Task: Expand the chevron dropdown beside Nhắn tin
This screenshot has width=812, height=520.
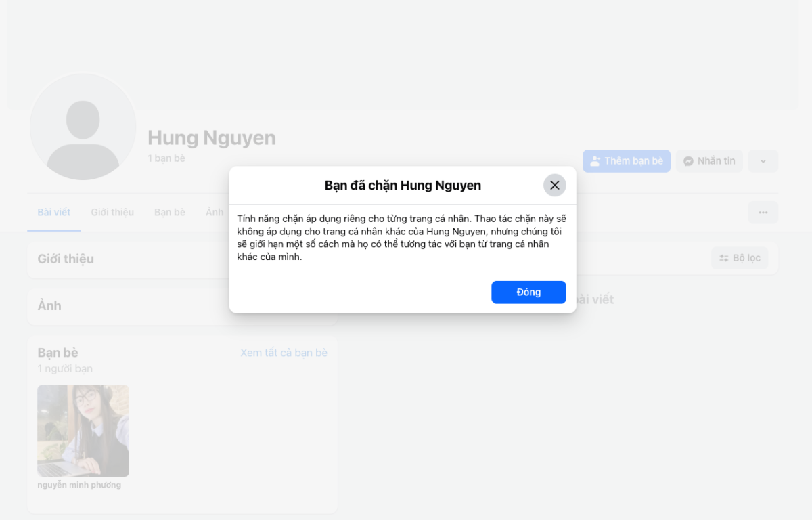Action: [x=763, y=161]
